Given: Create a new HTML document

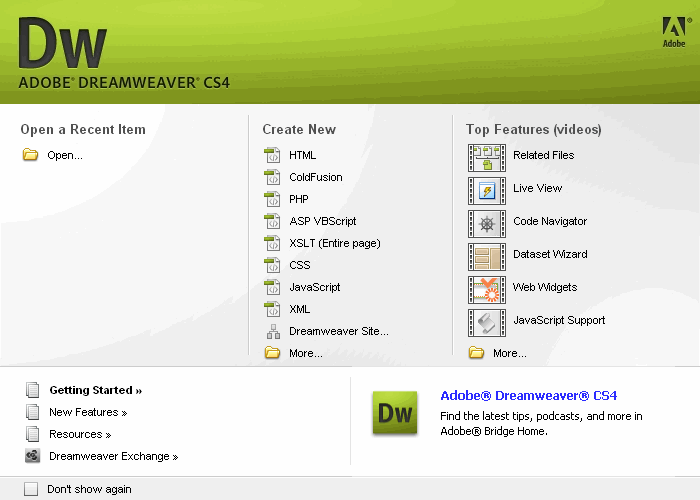Looking at the screenshot, I should [x=302, y=155].
